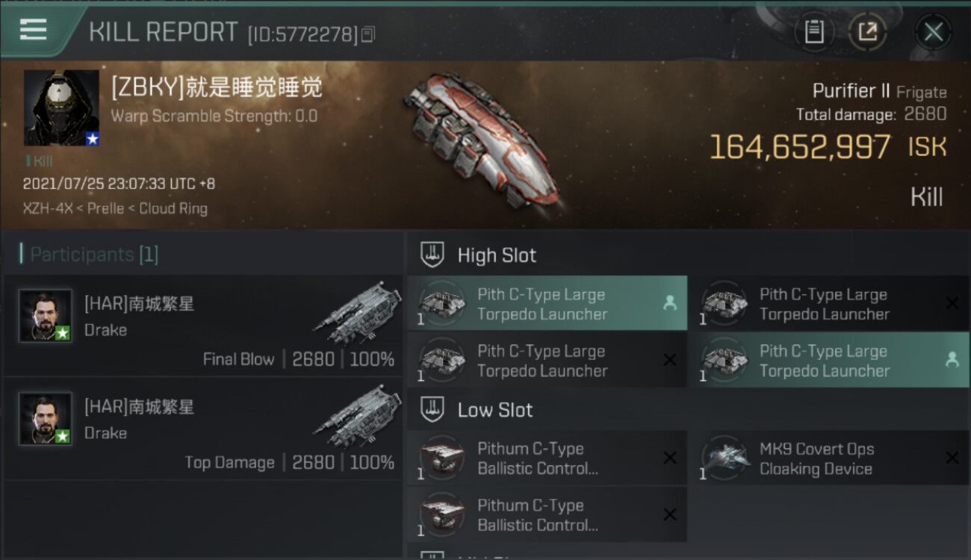Select the MK9 Covert Ops Cloaking Device
Viewport: 971px width, 560px height.
tap(829, 458)
